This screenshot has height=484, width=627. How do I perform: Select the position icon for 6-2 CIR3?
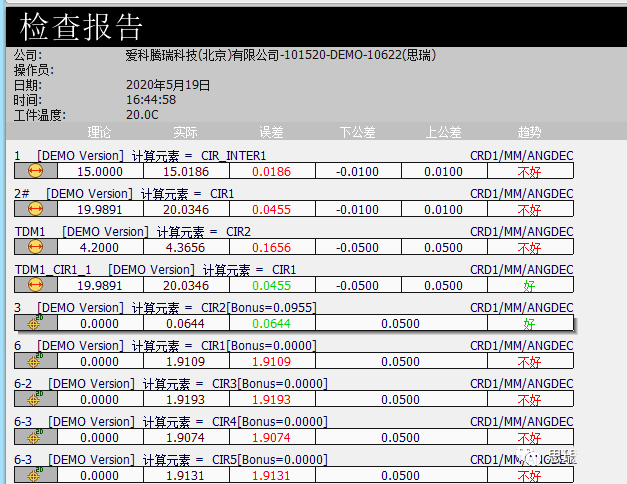click(35, 399)
